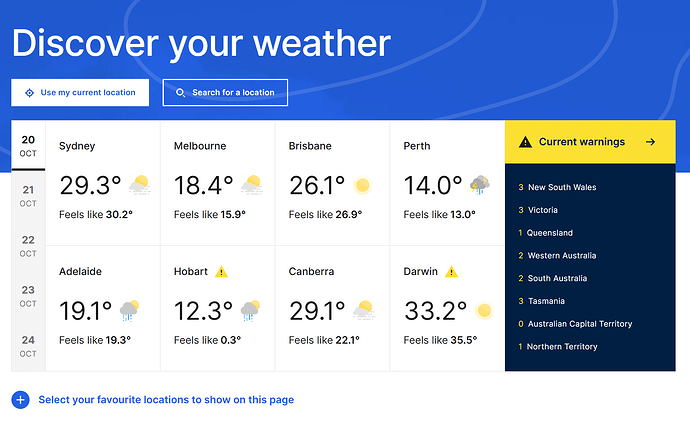Switch to the 23 Oct date tab
Image resolution: width=690 pixels, height=447 pixels.
(28, 296)
